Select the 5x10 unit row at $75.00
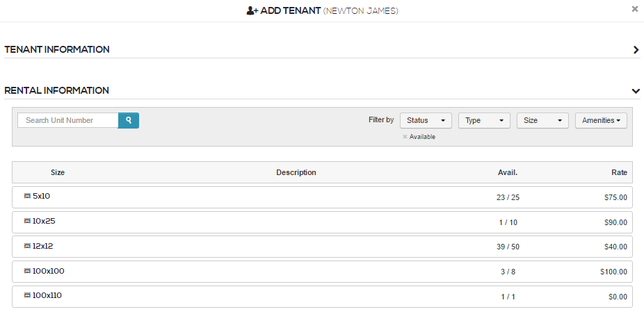This screenshot has height=314, width=644. coord(323,197)
